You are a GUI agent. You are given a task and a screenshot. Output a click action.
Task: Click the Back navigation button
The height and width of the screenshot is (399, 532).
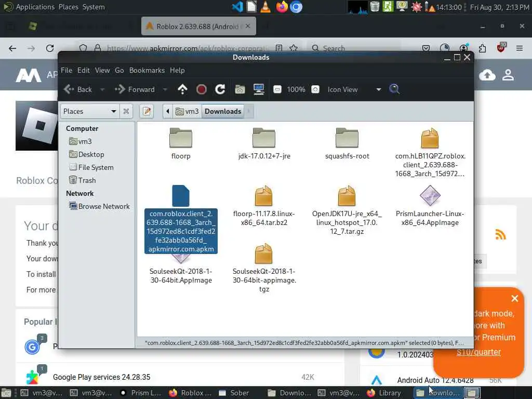point(78,89)
